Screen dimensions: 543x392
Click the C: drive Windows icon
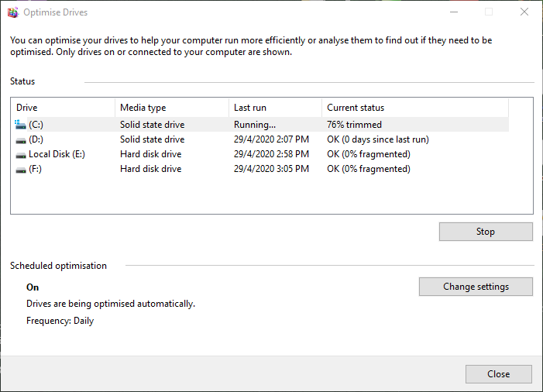pos(20,124)
